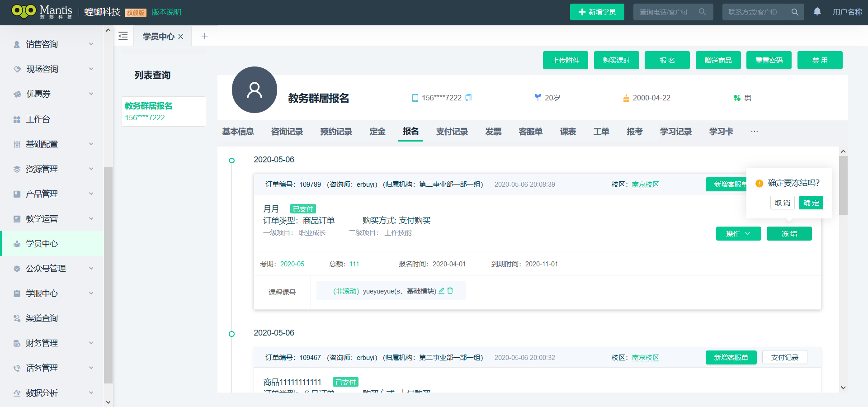Switch to the 支付记录 tab

(452, 132)
